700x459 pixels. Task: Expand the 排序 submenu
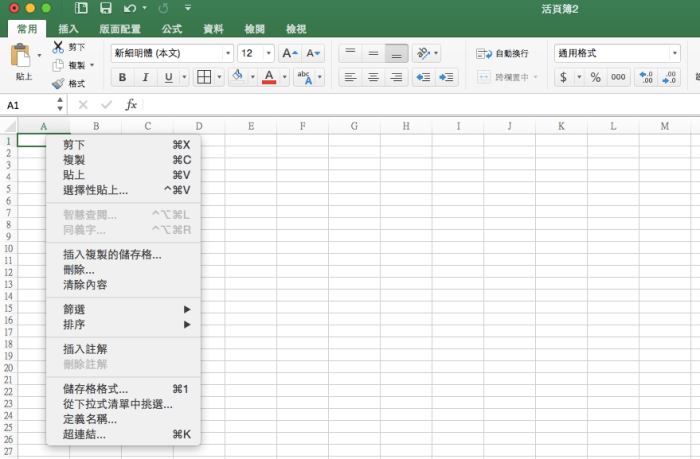click(x=123, y=325)
